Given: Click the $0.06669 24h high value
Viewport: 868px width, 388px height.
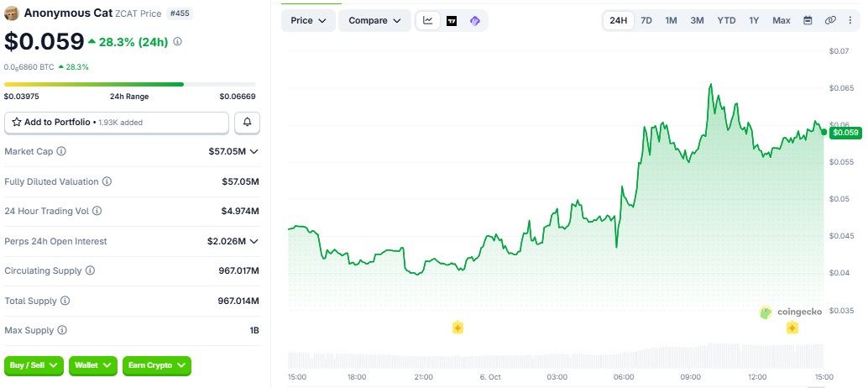Looking at the screenshot, I should point(238,97).
